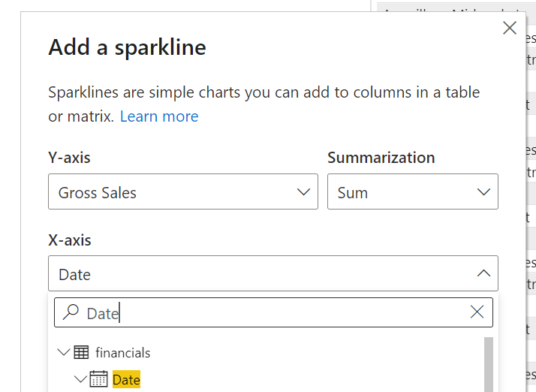Collapse the Date hierarchy chevron

click(x=80, y=379)
